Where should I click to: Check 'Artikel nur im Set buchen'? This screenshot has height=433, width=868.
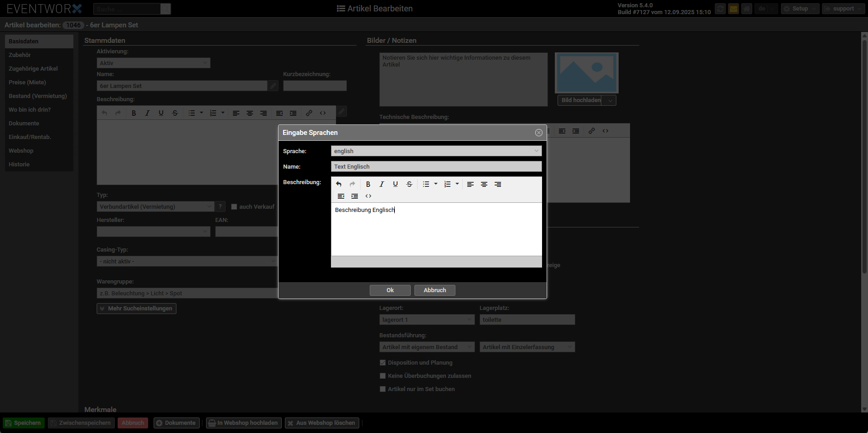tap(382, 389)
